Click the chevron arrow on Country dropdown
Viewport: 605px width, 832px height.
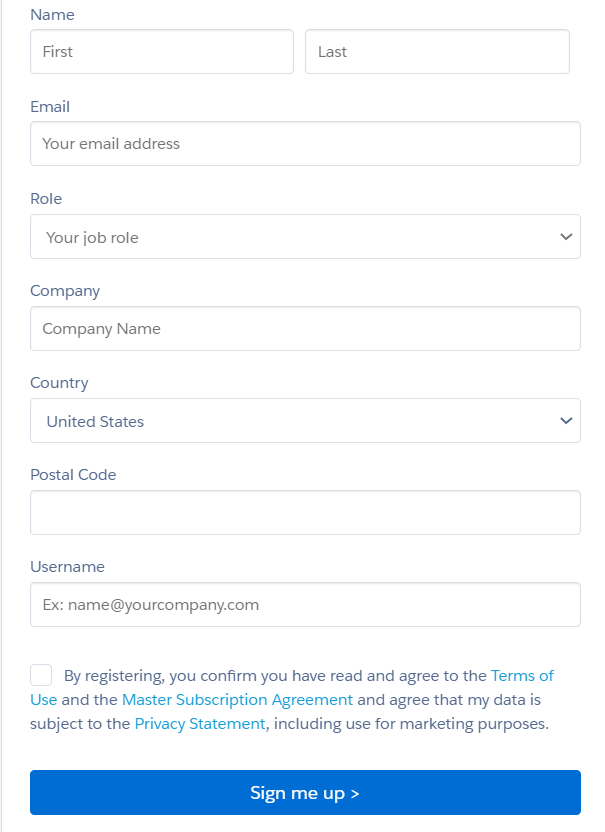click(566, 421)
